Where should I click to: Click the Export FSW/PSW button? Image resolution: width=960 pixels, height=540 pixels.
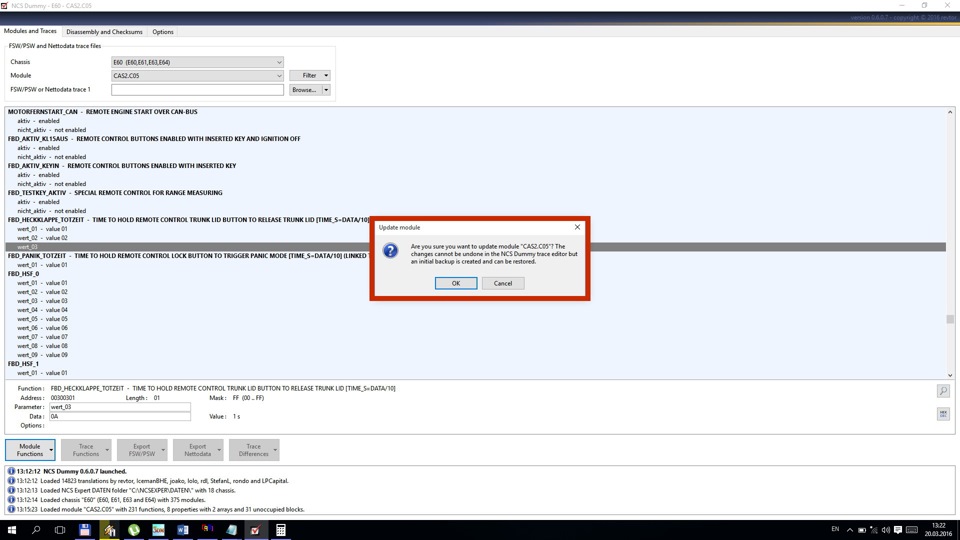139,450
